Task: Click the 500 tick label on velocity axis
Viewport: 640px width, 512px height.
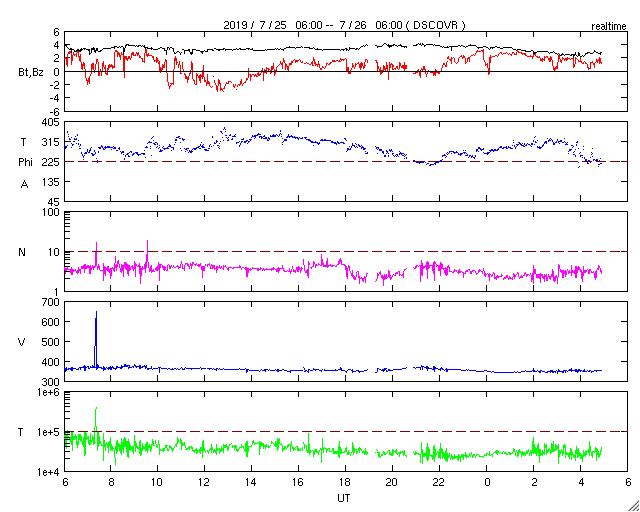Action: (x=51, y=342)
